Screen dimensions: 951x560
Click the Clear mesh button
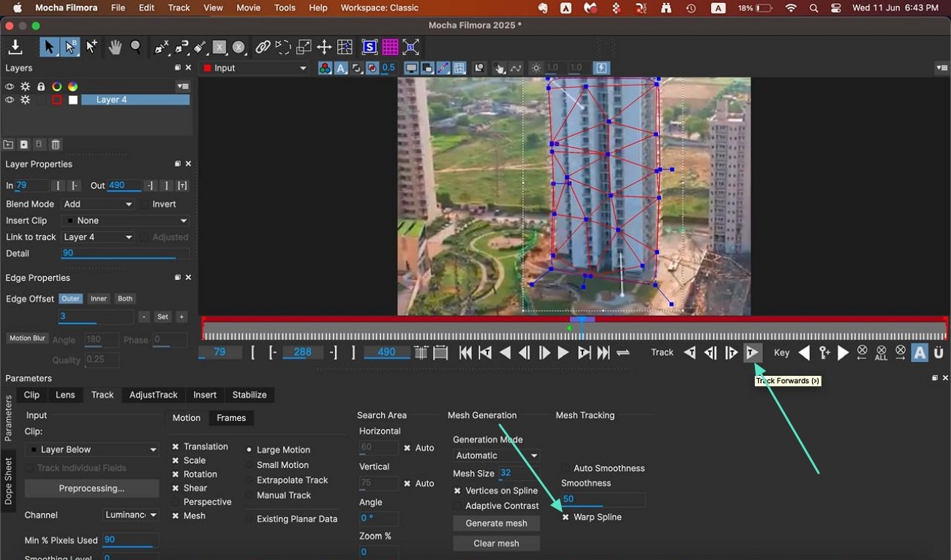point(497,544)
